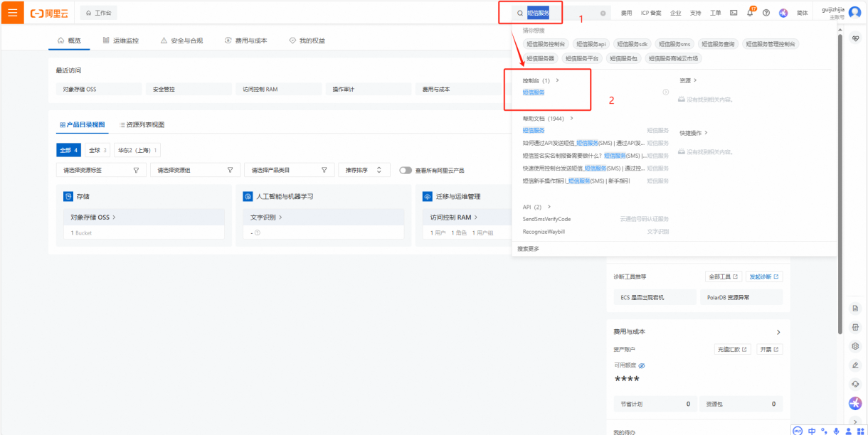Screen dimensions: 868x435
Task: Open the floating purple AI assistant button
Action: [x=856, y=404]
